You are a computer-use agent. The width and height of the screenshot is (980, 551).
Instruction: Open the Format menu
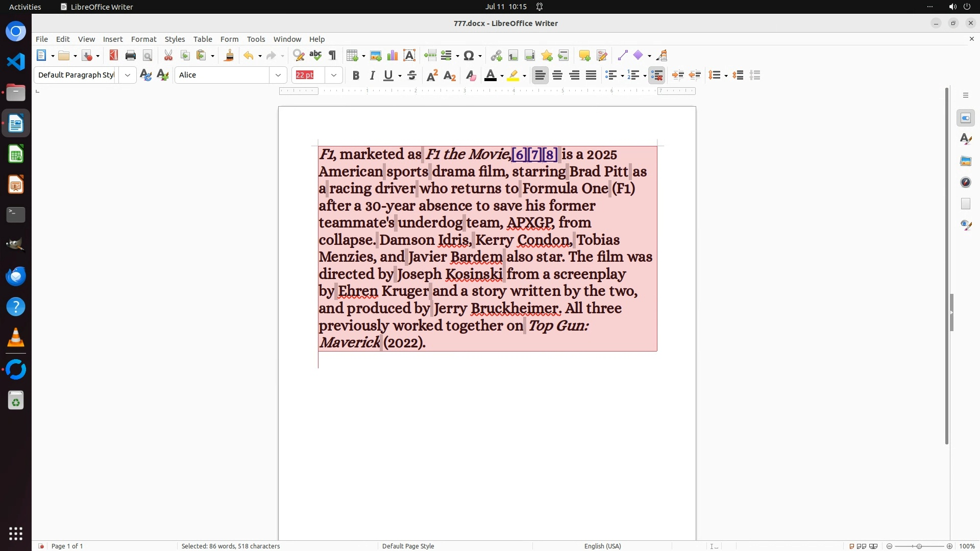click(143, 39)
